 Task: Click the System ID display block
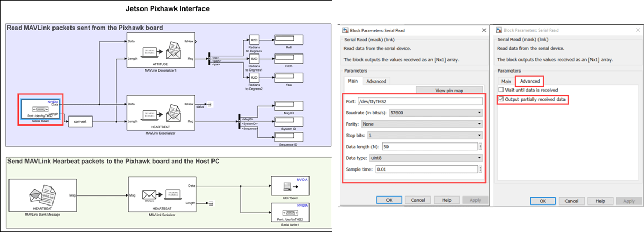[x=288, y=121]
